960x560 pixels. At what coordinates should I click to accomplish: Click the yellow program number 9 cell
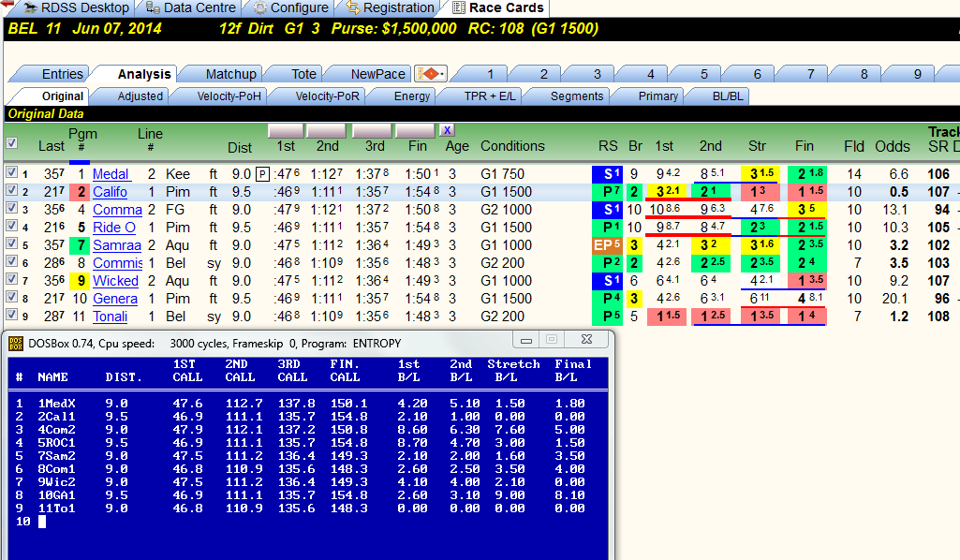(x=81, y=281)
